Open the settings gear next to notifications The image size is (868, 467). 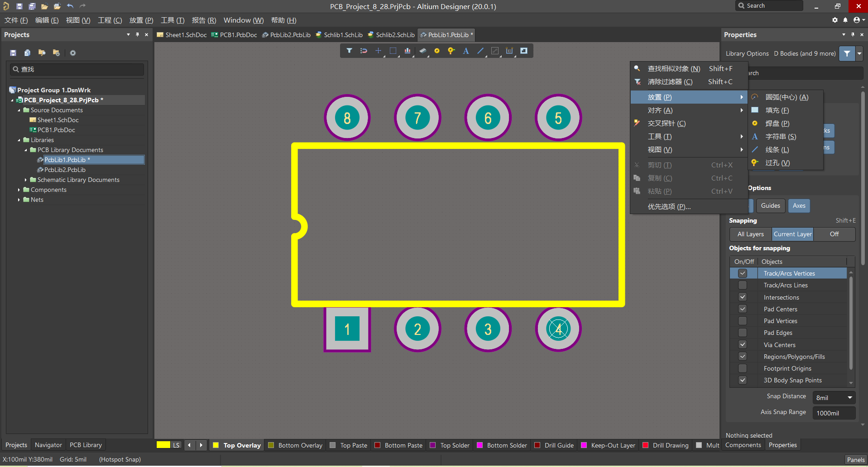coord(835,20)
